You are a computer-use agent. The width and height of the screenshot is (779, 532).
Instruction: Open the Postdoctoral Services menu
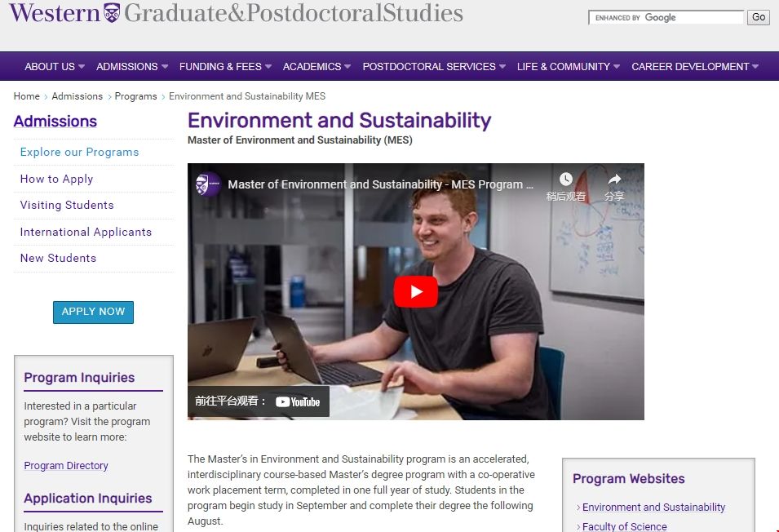(x=434, y=67)
